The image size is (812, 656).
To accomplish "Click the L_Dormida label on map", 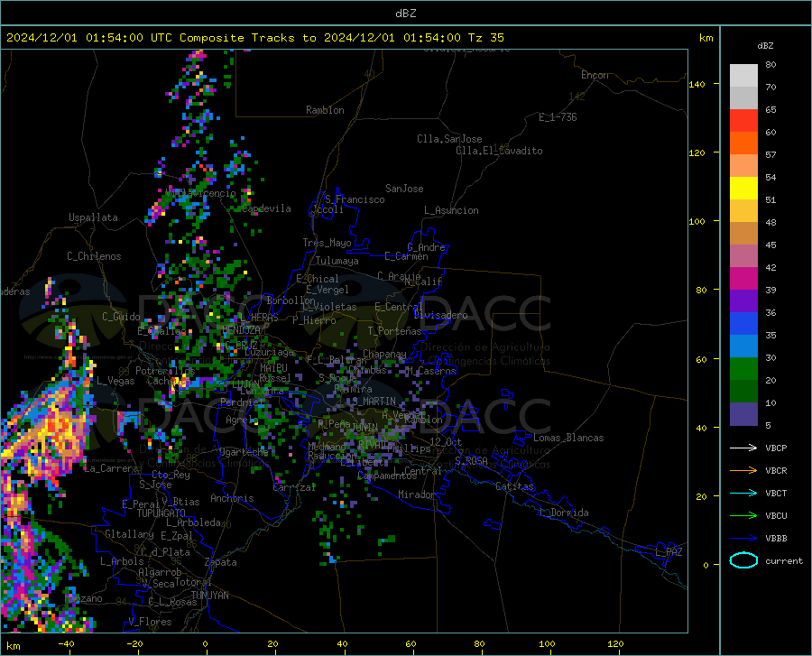I will tap(564, 513).
